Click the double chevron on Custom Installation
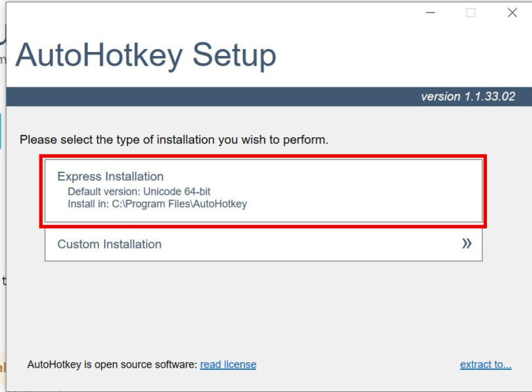 (x=467, y=244)
